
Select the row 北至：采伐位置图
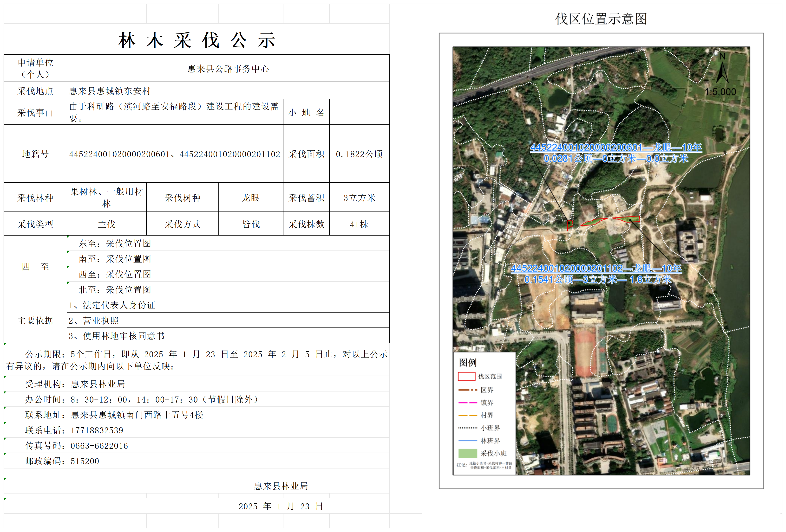(x=228, y=290)
